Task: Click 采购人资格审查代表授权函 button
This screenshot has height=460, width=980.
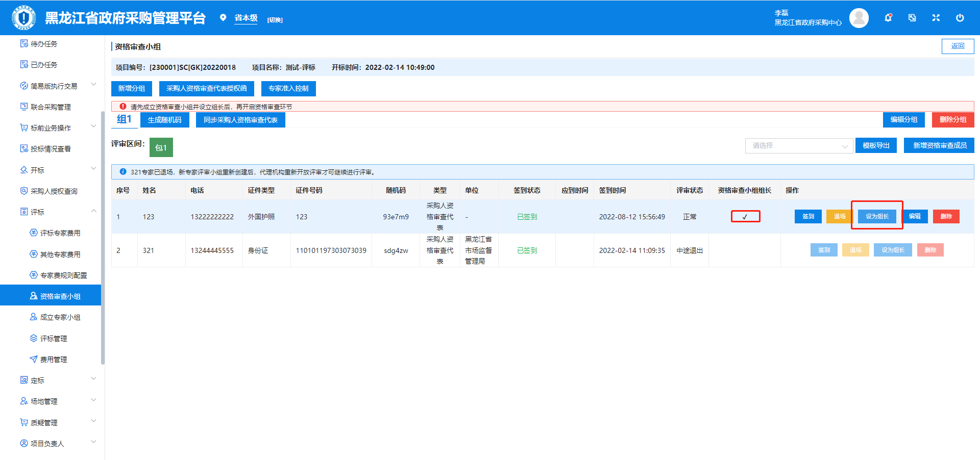Action: 207,88
